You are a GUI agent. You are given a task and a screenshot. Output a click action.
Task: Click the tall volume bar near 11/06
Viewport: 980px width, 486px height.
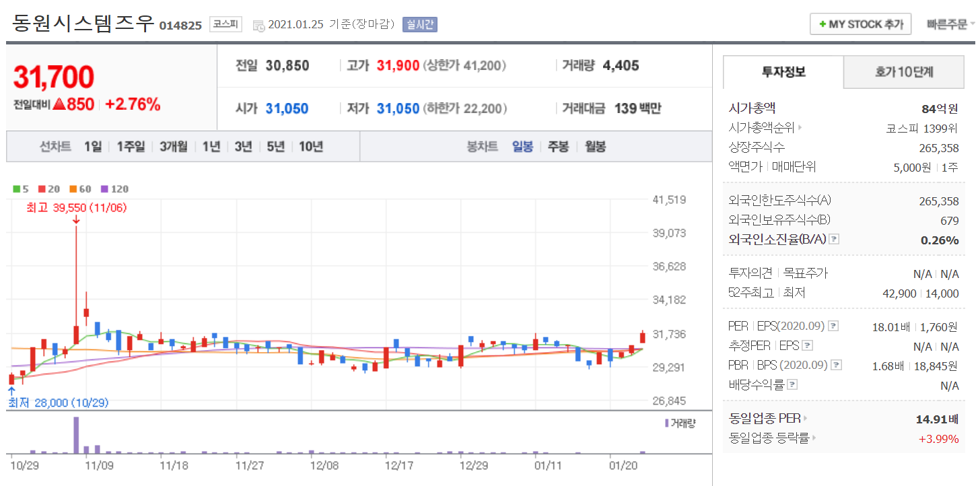click(76, 435)
